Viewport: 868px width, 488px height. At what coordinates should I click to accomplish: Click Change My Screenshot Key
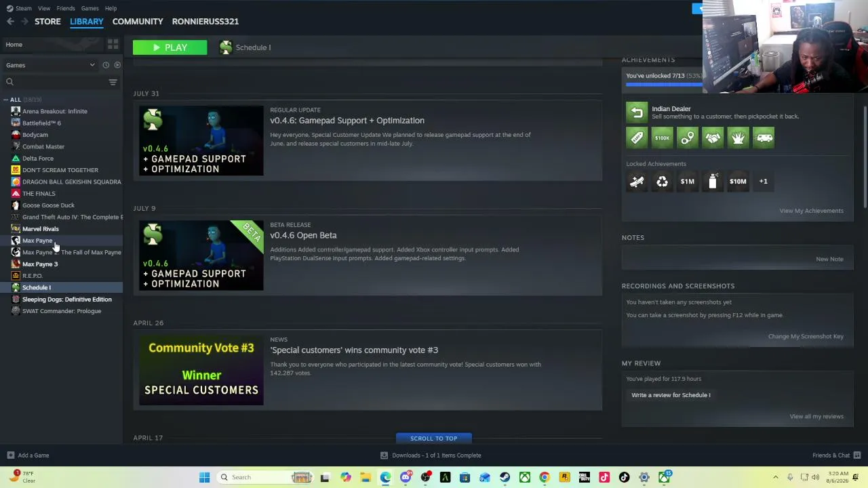point(806,336)
